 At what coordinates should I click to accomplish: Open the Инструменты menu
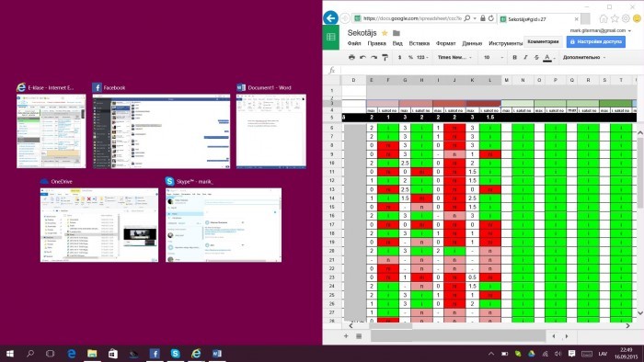[506, 43]
